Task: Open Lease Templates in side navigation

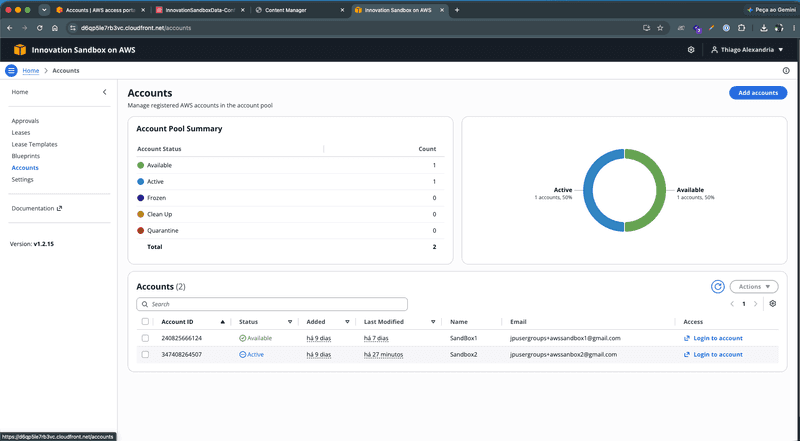Action: click(x=35, y=144)
